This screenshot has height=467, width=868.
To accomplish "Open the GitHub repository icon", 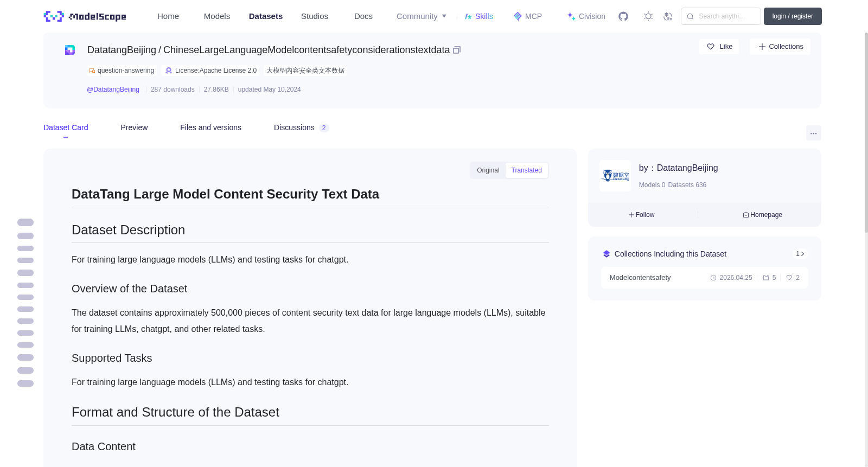I will pos(623,16).
